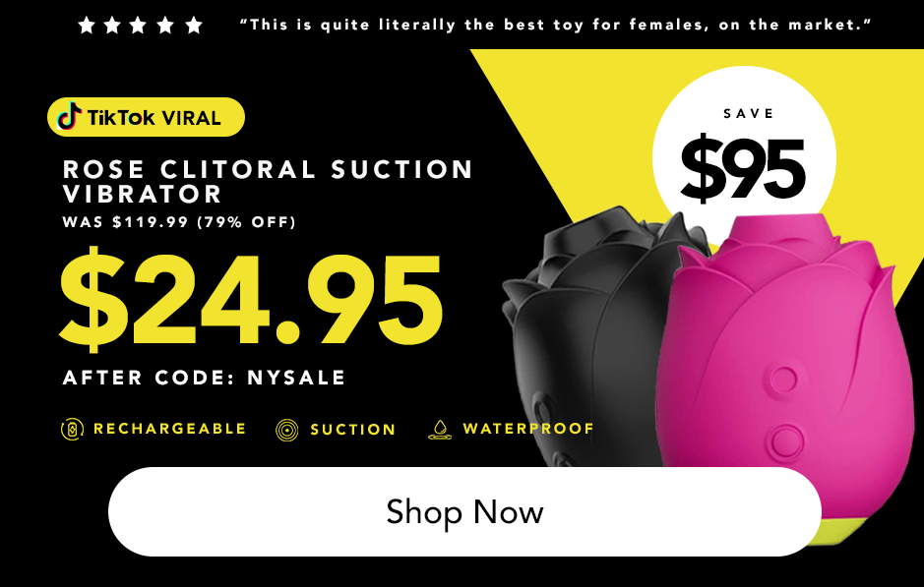This screenshot has width=924, height=587.
Task: Click the AFTER CODE: NYSALE text
Action: tap(204, 378)
